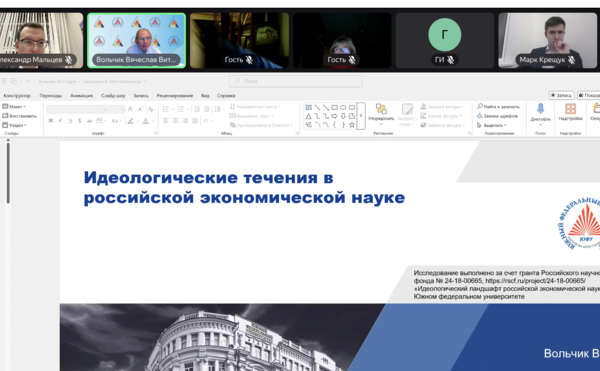Screen dimensions: 600x371
Task: Choose the Isosceles Triangle shape
Action: tap(309, 116)
